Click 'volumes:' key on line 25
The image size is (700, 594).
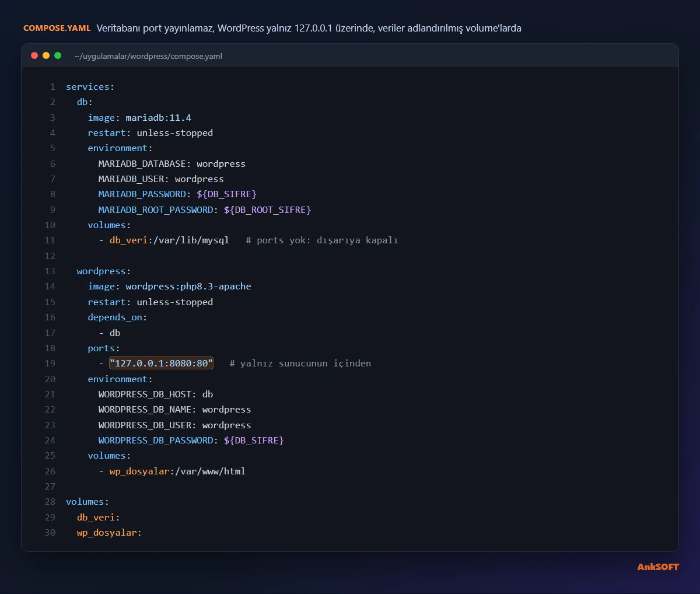click(x=109, y=456)
